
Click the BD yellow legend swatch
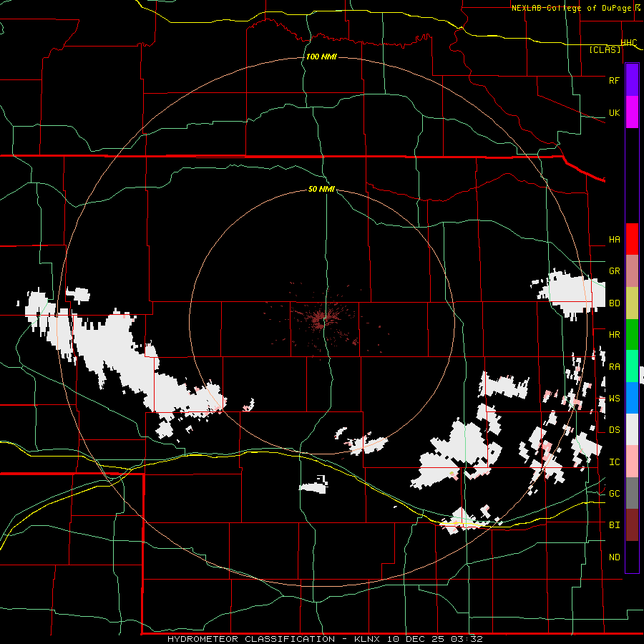click(632, 303)
